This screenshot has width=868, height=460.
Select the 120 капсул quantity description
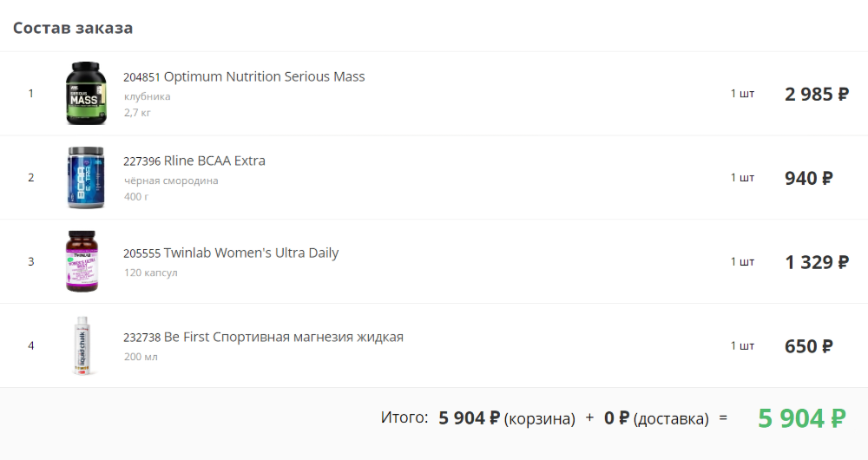pyautogui.click(x=150, y=273)
